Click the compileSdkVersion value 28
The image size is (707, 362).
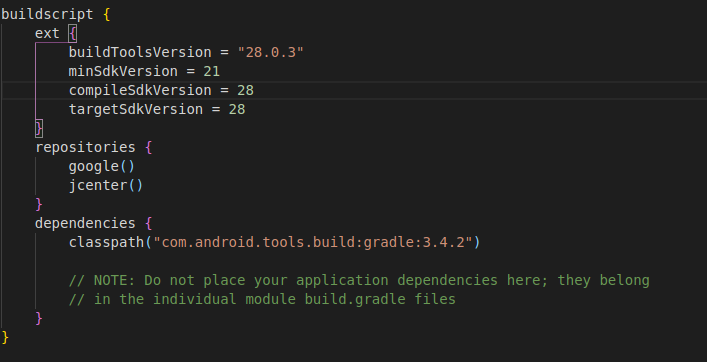pos(245,90)
